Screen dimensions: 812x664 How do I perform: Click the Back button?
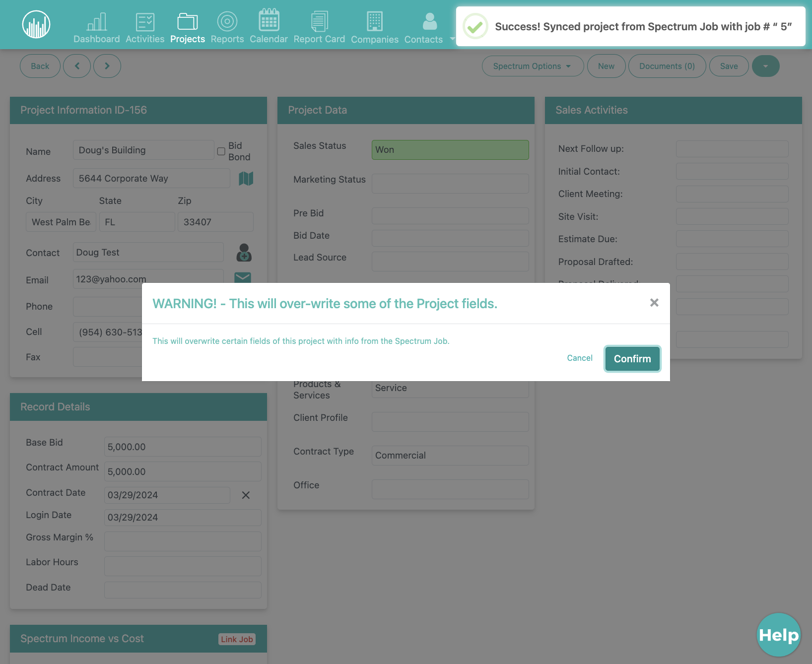point(40,66)
